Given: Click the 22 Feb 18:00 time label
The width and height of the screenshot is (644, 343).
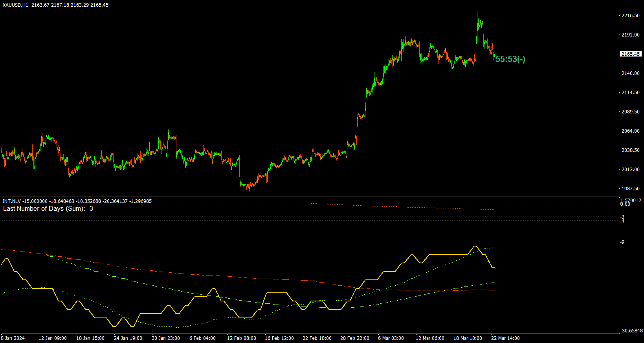Looking at the screenshot, I should (x=317, y=338).
